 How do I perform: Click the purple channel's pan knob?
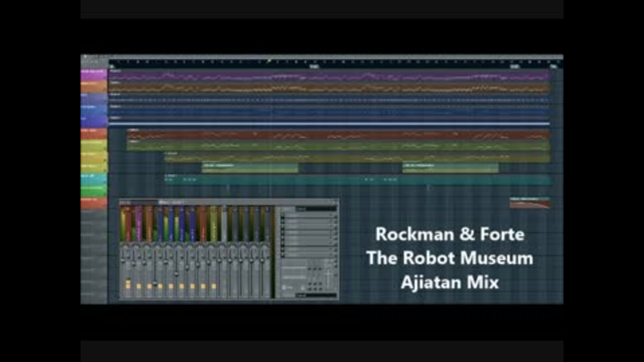pyautogui.click(x=137, y=247)
